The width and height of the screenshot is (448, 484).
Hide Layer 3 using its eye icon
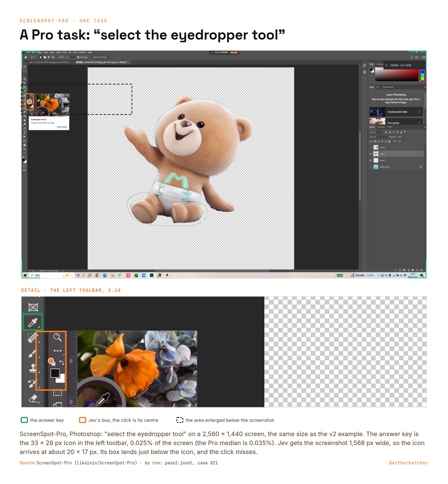click(x=370, y=160)
